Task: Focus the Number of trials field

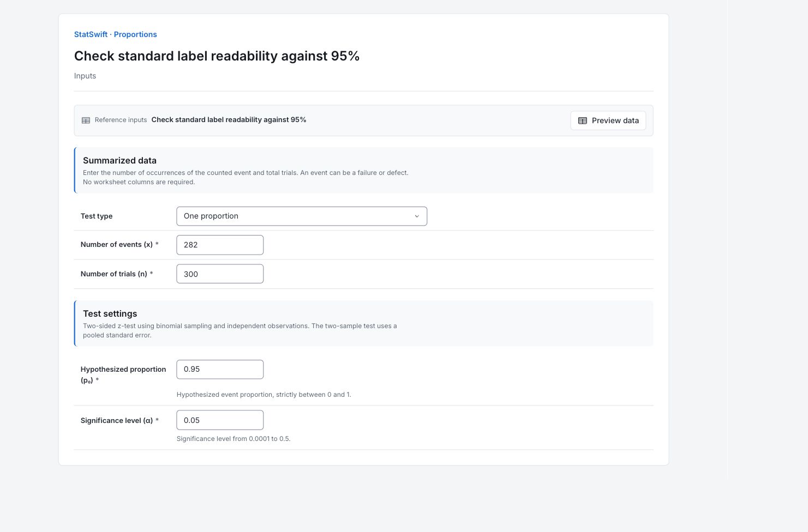Action: coord(220,274)
